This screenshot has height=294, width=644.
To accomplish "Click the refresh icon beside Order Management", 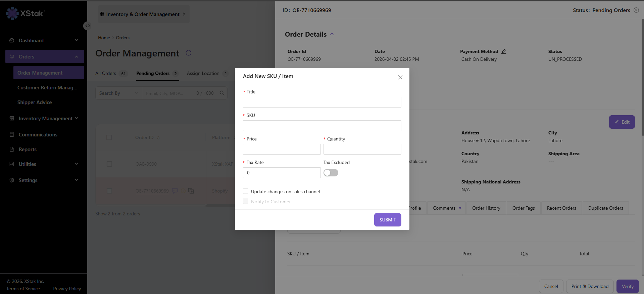I will 189,53.
